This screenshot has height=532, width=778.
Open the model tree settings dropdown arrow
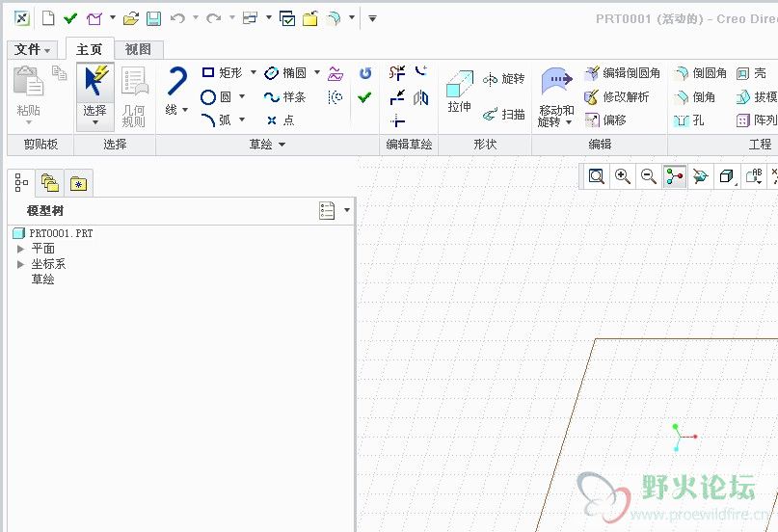tap(347, 210)
